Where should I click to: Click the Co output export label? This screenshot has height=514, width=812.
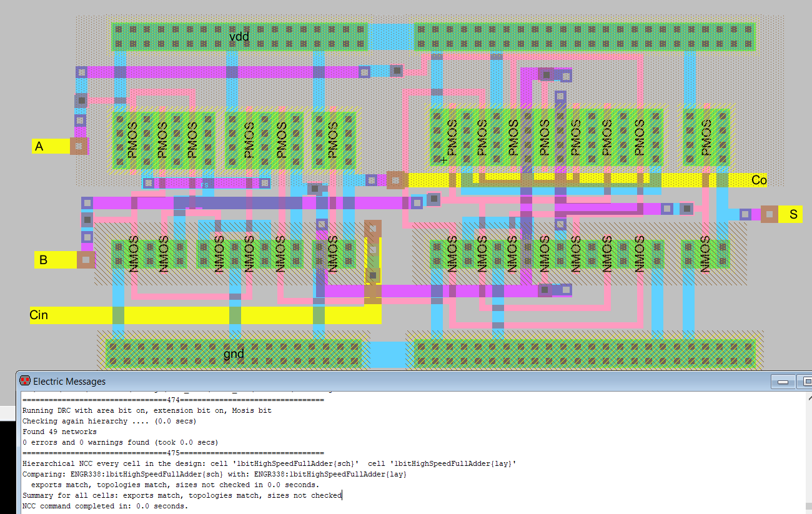point(758,180)
